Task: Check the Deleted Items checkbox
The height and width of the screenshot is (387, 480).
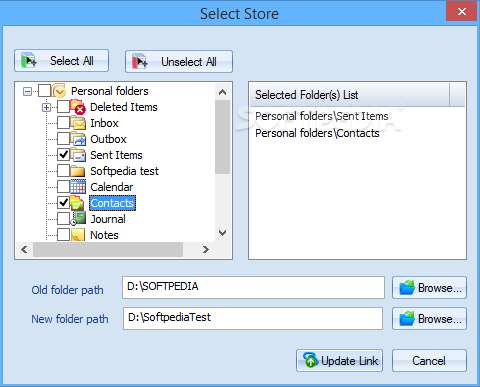Action: [63, 107]
